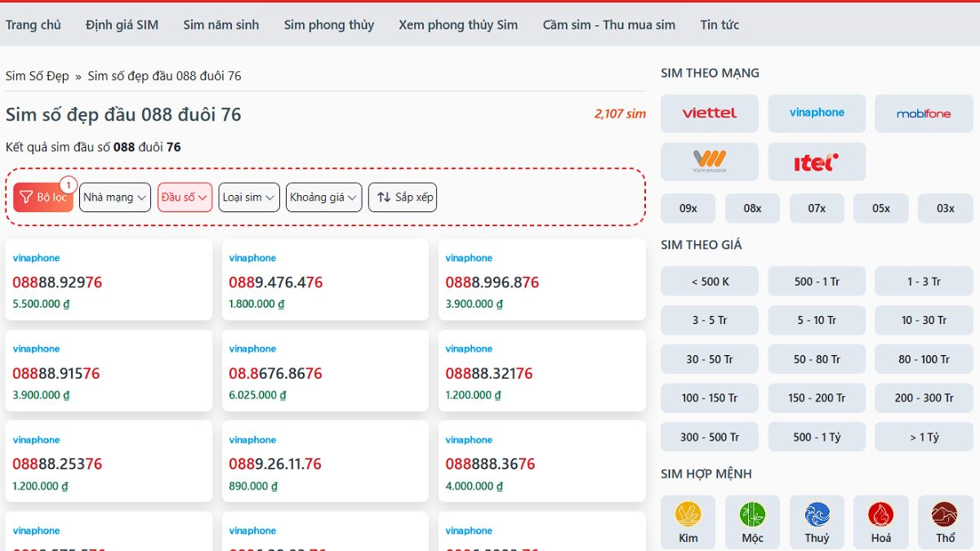Select the Thổ element icon
Image resolution: width=980 pixels, height=551 pixels.
[x=945, y=514]
